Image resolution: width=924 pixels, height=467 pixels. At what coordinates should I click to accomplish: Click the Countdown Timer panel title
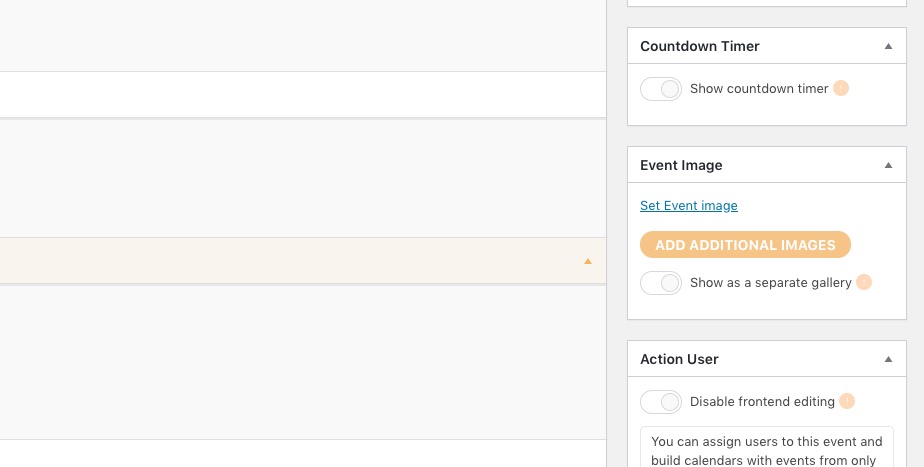point(700,47)
